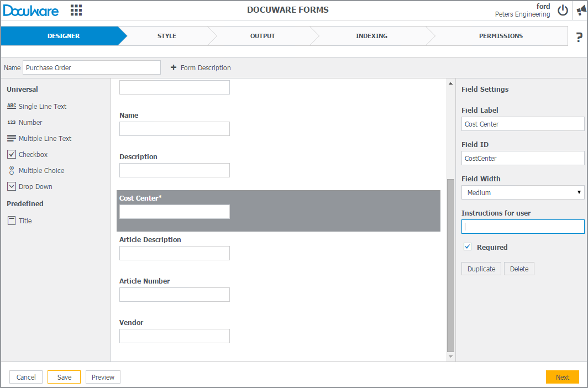Open the apps grid menu

pos(76,10)
